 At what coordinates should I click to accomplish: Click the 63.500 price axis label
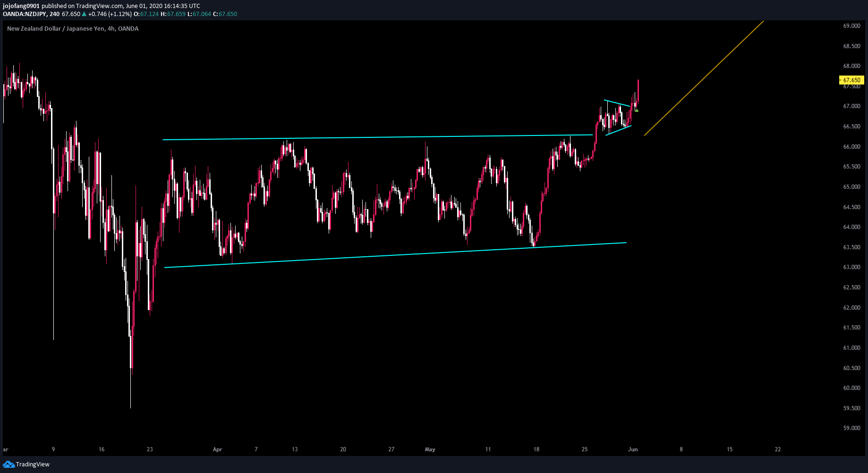(851, 247)
